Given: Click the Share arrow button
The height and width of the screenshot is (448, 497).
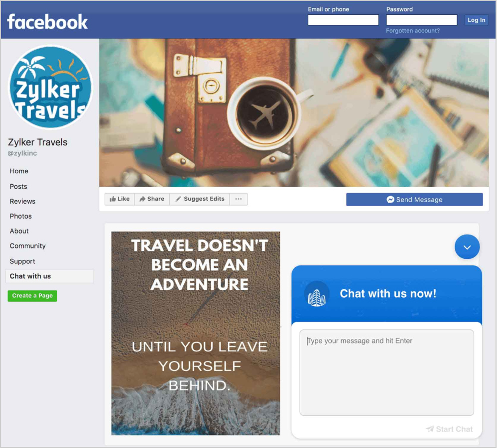Looking at the screenshot, I should click(152, 199).
